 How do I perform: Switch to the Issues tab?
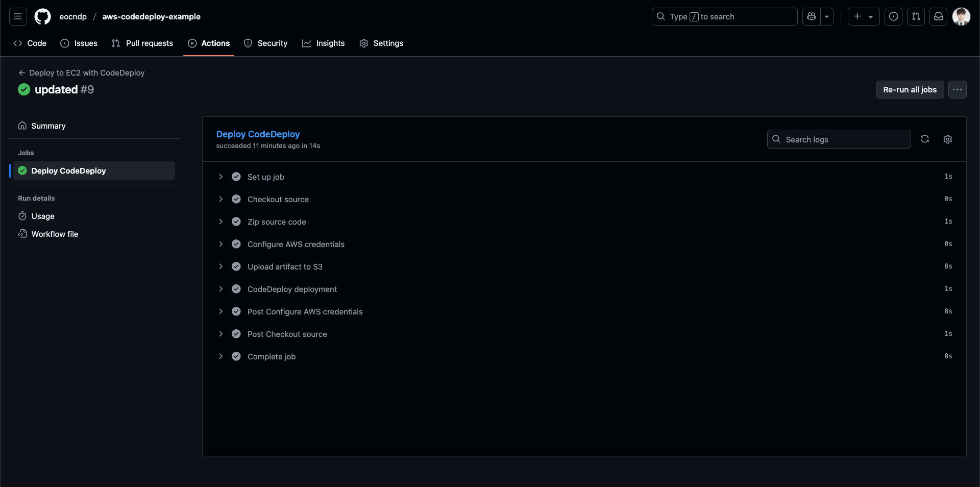pyautogui.click(x=79, y=43)
